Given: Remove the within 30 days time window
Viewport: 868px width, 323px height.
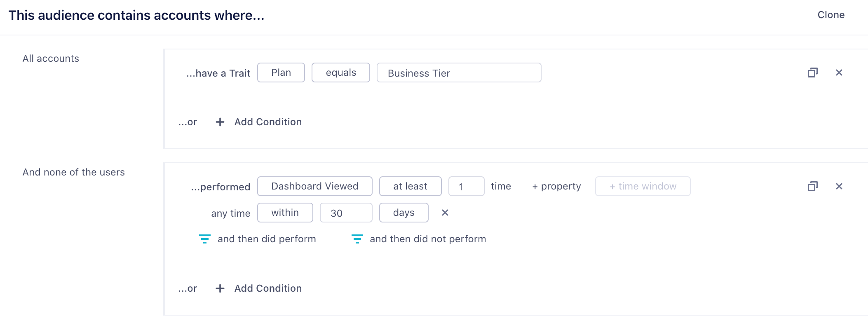Looking at the screenshot, I should [445, 213].
